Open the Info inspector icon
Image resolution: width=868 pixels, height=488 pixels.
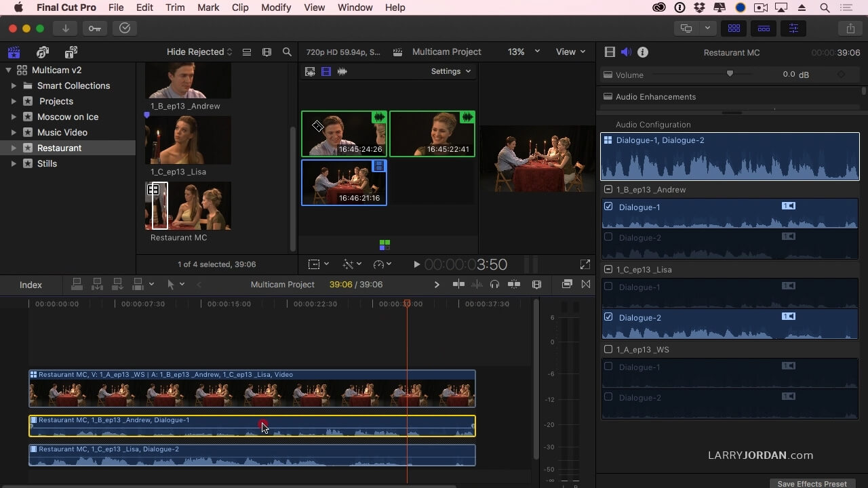pyautogui.click(x=643, y=52)
